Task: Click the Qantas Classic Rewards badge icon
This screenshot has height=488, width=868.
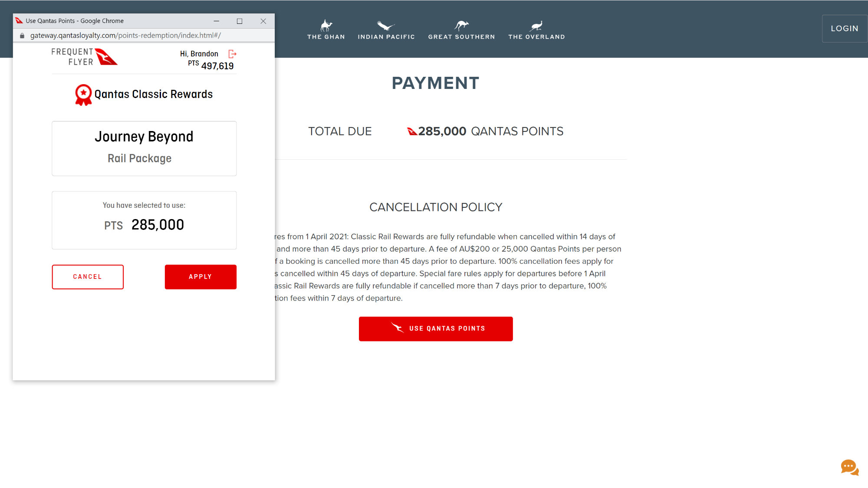Action: (83, 94)
